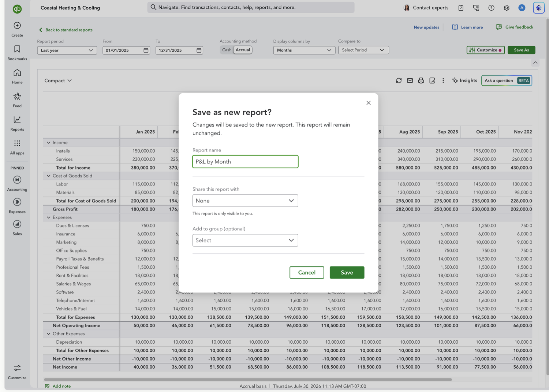Open the Add to group Select dropdown

tap(245, 240)
